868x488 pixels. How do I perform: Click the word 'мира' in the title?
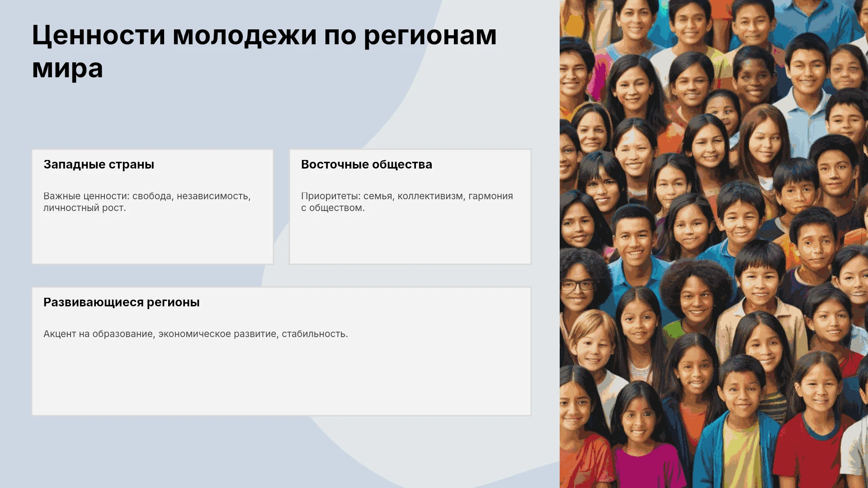(67, 68)
